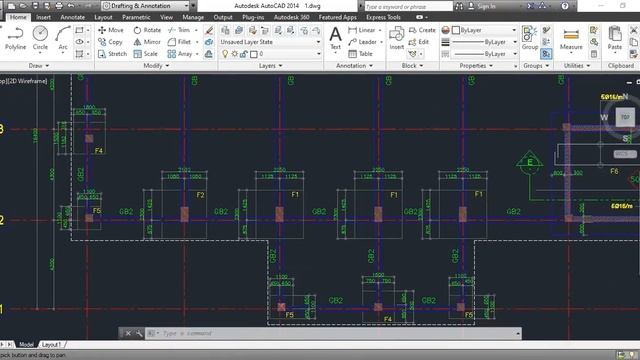
Task: Toggle layer 0 on/off lightbulb
Action: [225, 53]
